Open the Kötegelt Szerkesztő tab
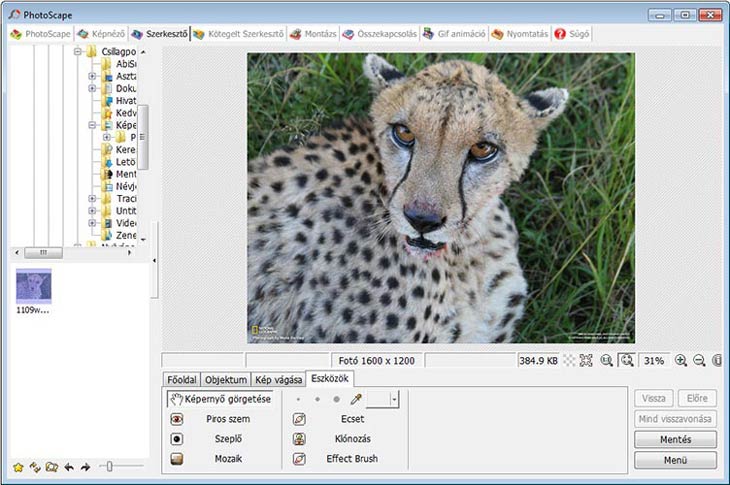730x485 pixels. pyautogui.click(x=238, y=34)
